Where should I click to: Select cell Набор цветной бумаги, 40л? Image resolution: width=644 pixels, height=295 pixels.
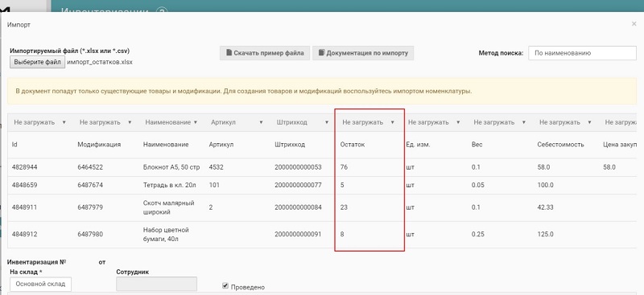[166, 234]
